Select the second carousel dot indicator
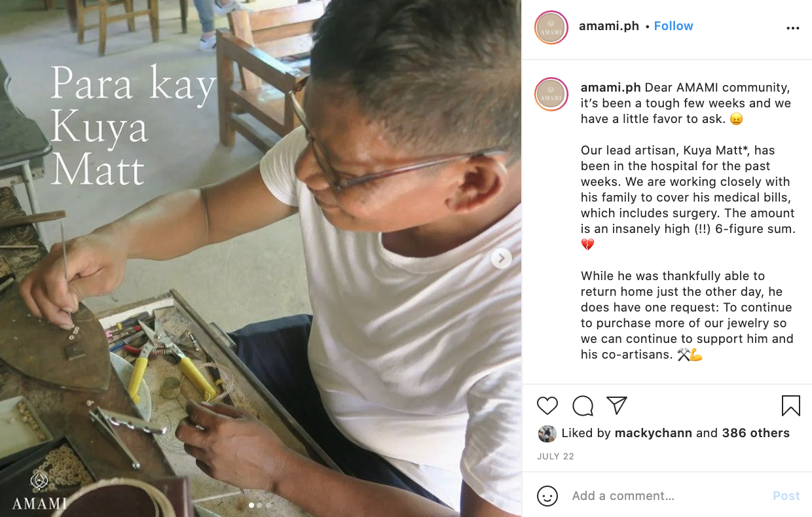 (x=260, y=505)
